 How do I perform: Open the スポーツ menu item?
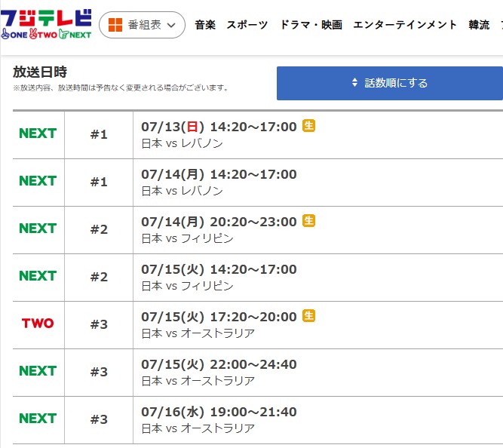pos(247,25)
